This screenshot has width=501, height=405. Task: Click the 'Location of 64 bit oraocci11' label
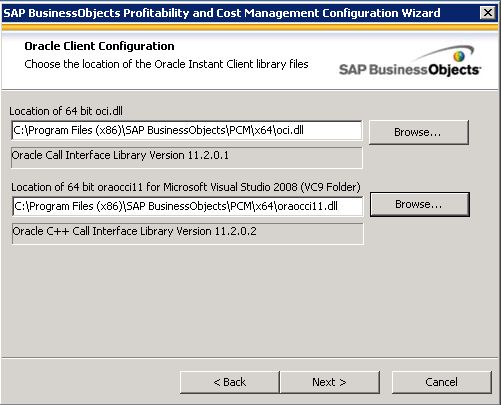[x=186, y=187]
